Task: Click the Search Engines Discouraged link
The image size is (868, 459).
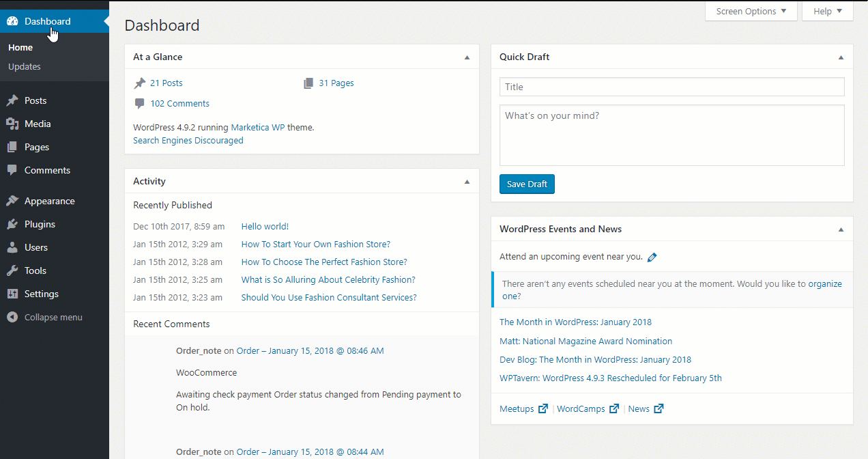Action: [x=188, y=141]
